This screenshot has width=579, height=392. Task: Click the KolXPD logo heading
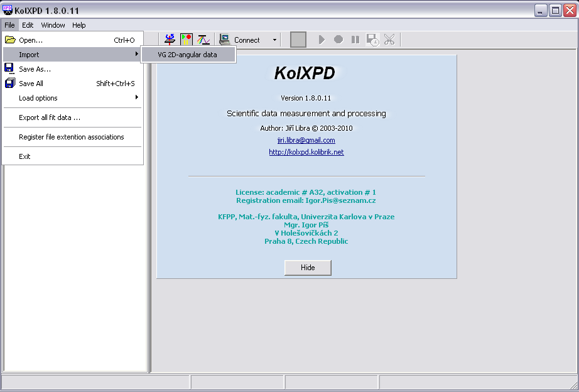tap(305, 73)
